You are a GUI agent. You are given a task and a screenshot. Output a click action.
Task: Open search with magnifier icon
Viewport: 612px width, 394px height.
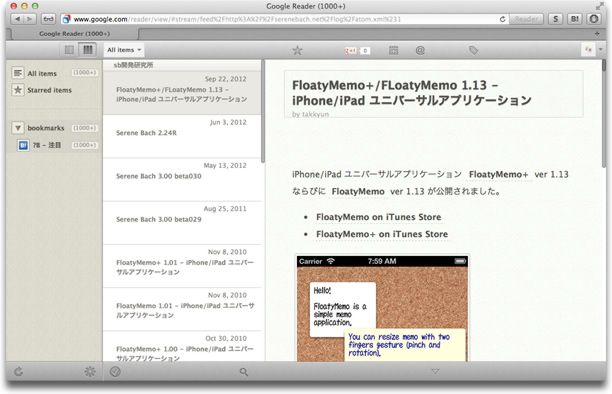tap(244, 372)
